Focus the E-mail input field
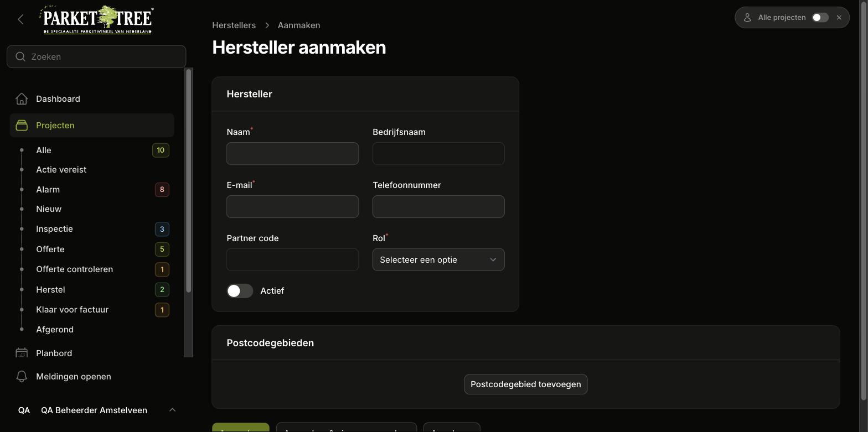Viewport: 868px width, 432px height. coord(292,206)
